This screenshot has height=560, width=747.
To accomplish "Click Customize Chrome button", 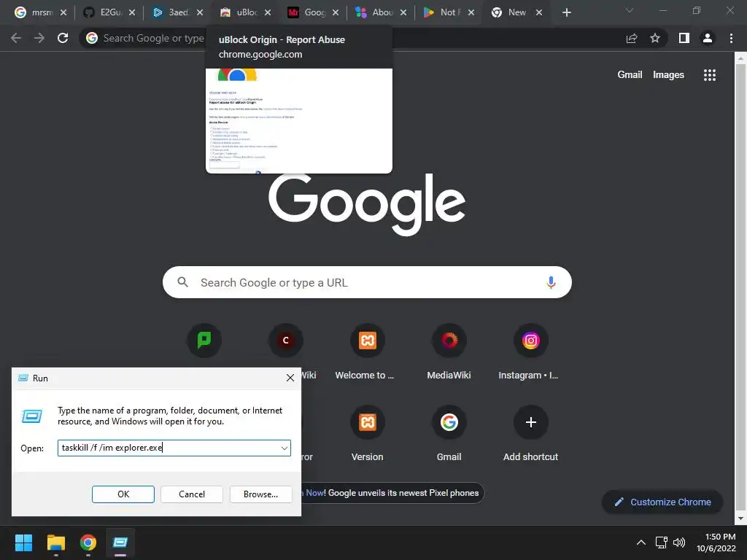I will (x=662, y=502).
